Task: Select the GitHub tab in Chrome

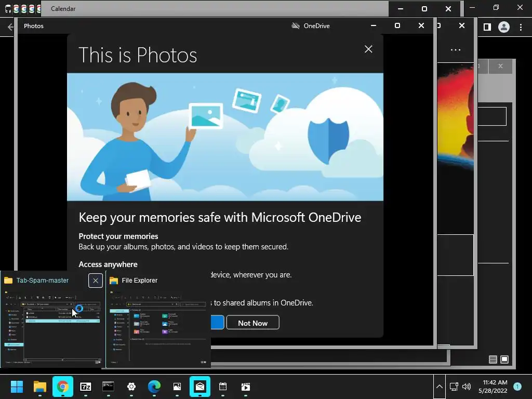Action: tap(8, 9)
